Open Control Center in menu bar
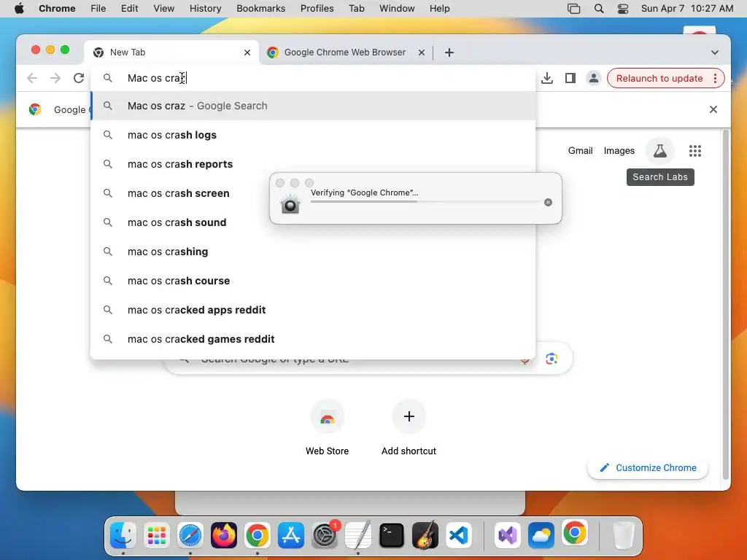Image resolution: width=747 pixels, height=560 pixels. click(623, 9)
